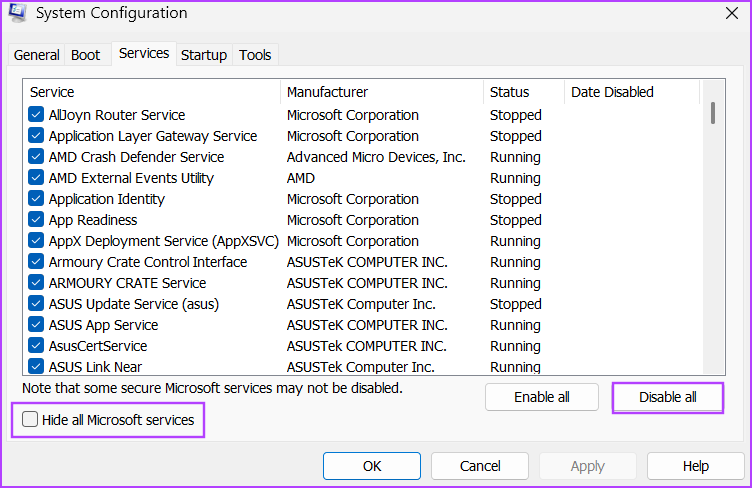Go to the Startup tab
The width and height of the screenshot is (752, 488).
click(x=204, y=55)
